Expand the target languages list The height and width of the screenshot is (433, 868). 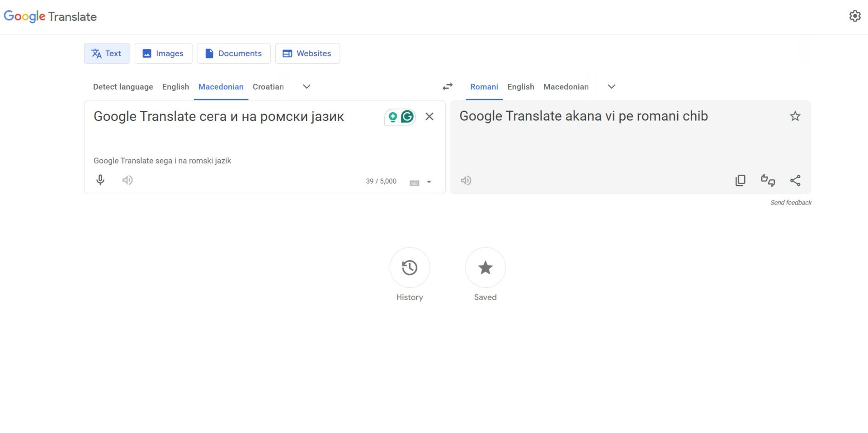click(x=611, y=87)
